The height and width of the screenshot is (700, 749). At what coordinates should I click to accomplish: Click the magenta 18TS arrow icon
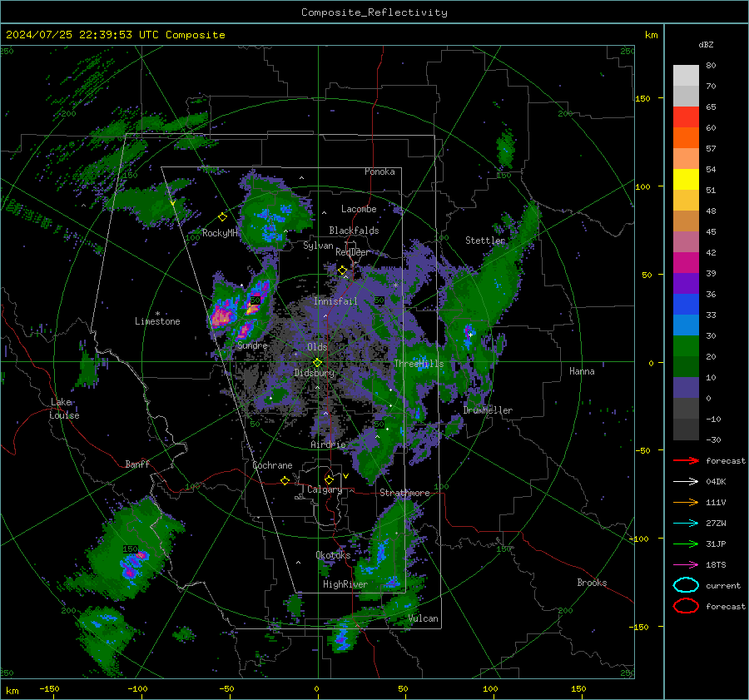point(686,565)
